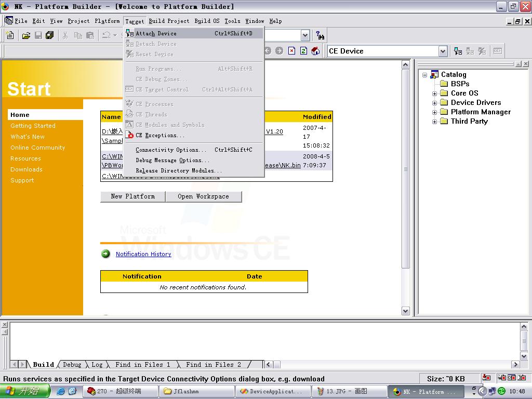
Task: Click the status bar icon right of Size
Action: tap(486, 377)
